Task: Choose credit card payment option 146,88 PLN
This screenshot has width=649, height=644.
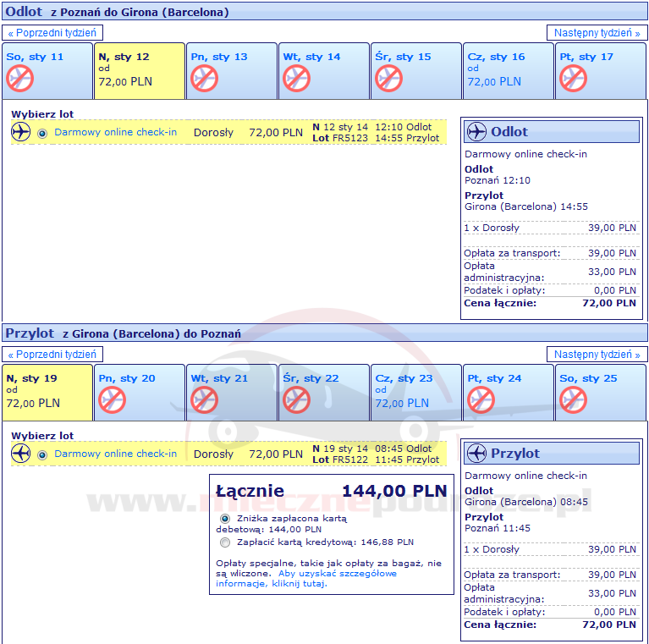Action: point(224,542)
